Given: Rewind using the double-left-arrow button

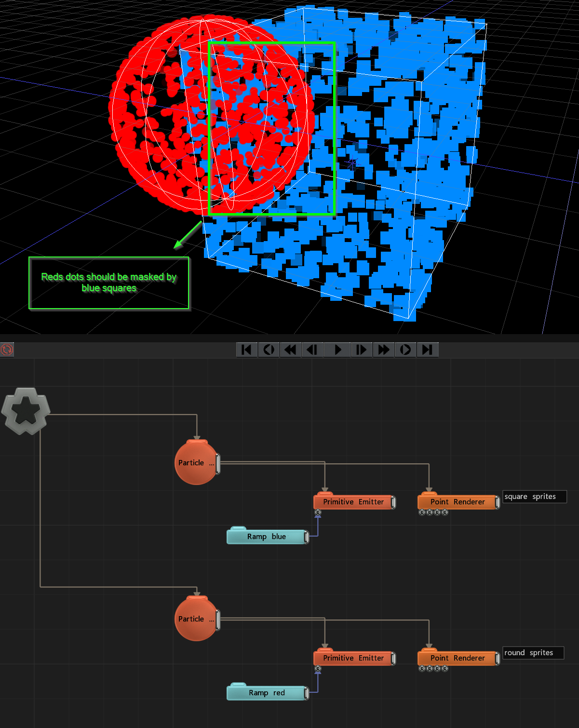Looking at the screenshot, I should point(290,350).
